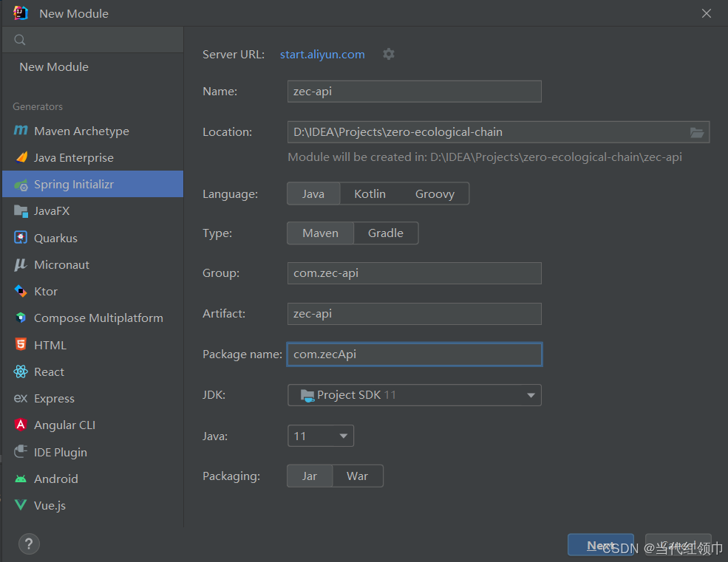Viewport: 728px width, 562px height.
Task: Click the Angular CLI red icon
Action: click(21, 425)
